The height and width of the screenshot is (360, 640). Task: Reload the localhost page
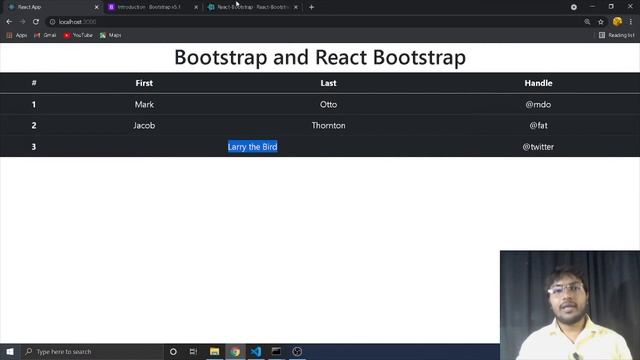[36, 22]
